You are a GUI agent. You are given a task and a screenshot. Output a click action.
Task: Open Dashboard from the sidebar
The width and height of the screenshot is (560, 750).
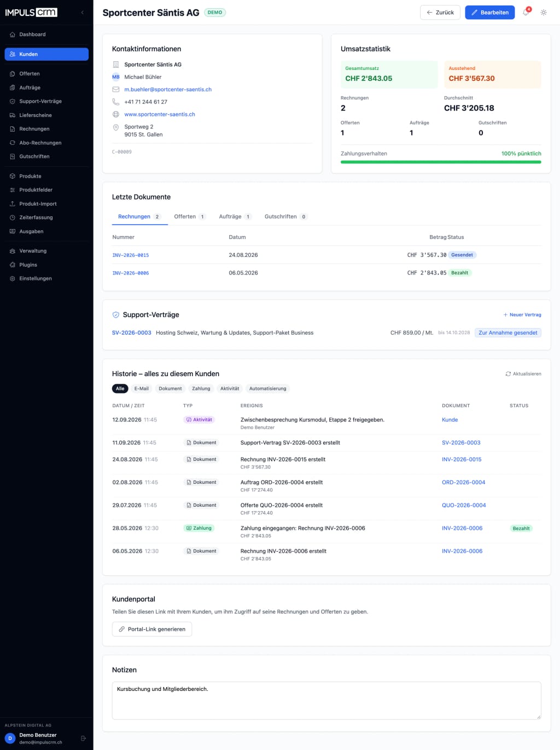pos(46,34)
